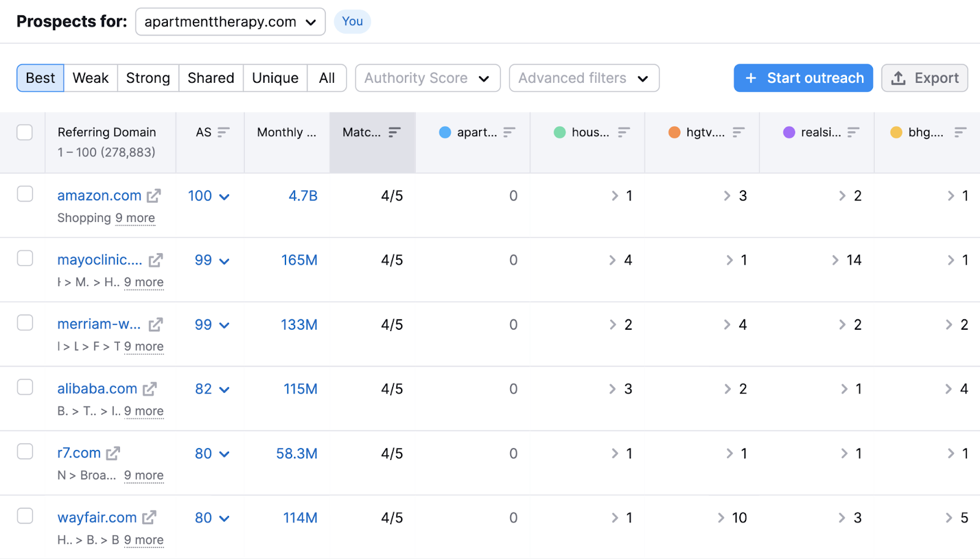
Task: Click the plus icon in Start outreach
Action: coord(751,78)
